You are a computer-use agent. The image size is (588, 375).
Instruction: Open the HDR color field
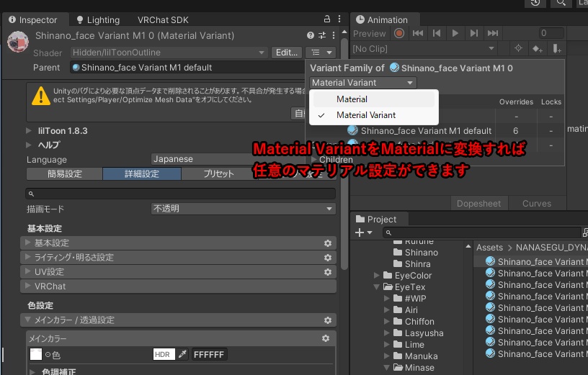(164, 354)
